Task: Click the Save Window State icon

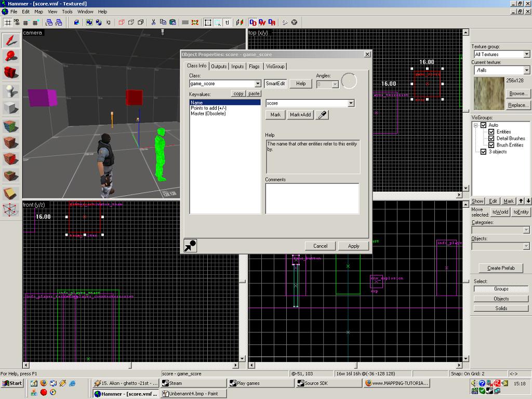Action: (59, 22)
